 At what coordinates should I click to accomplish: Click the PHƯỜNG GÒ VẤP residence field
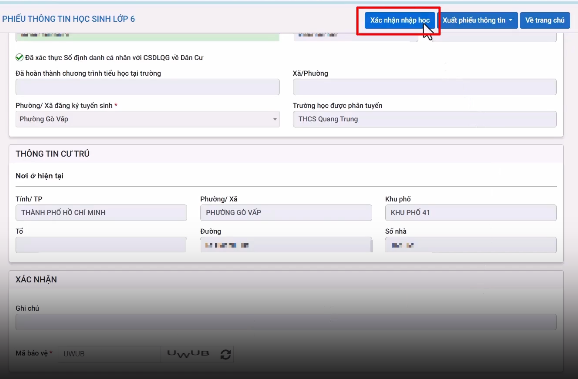coord(286,213)
